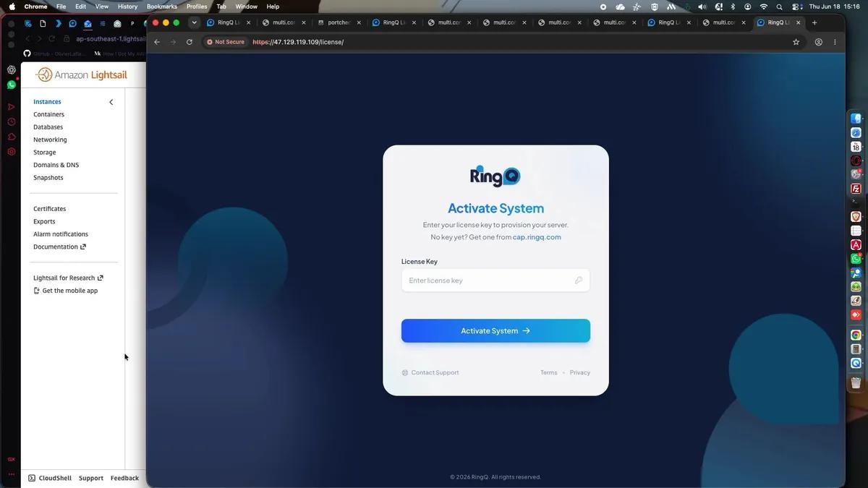Viewport: 868px width, 488px height.
Task: Click Feedback in the Lightsail footer
Action: pos(124,478)
